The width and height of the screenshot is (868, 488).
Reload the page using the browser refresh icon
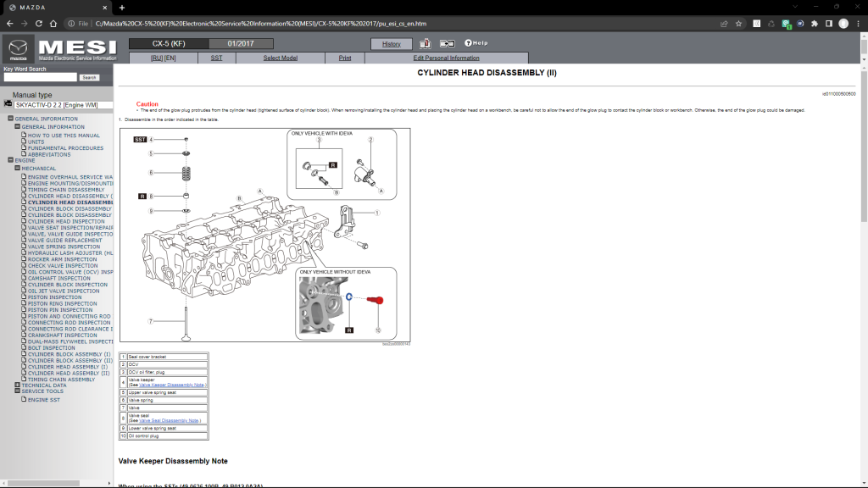39,24
